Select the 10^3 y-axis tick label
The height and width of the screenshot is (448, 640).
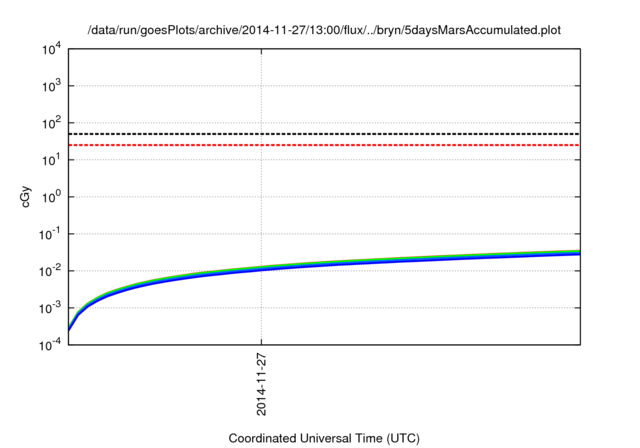click(x=51, y=86)
